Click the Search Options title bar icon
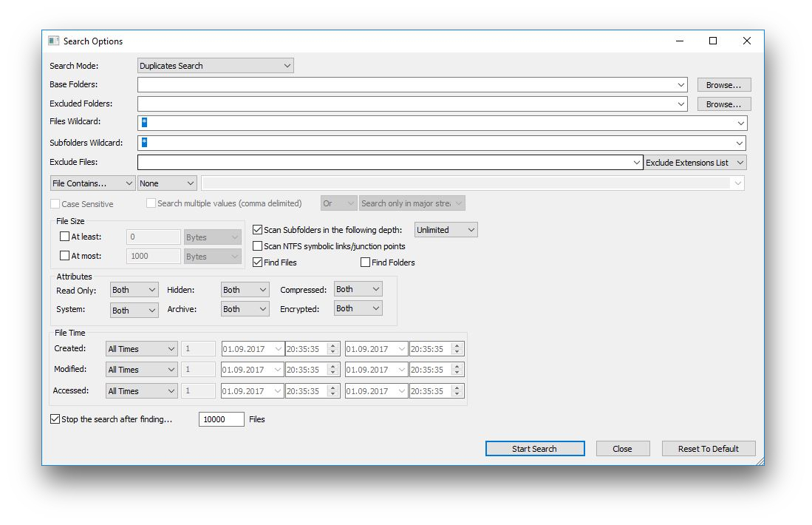 coord(53,41)
